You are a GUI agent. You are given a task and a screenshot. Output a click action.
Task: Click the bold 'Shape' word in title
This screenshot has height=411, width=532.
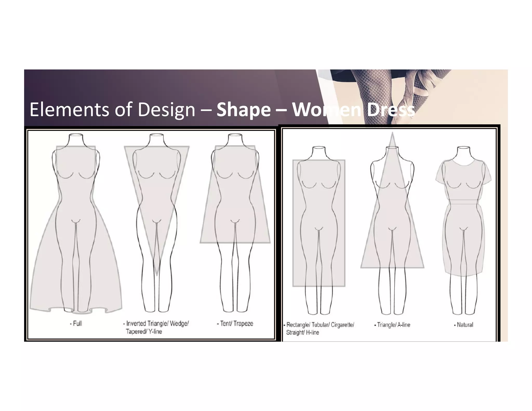coord(244,110)
